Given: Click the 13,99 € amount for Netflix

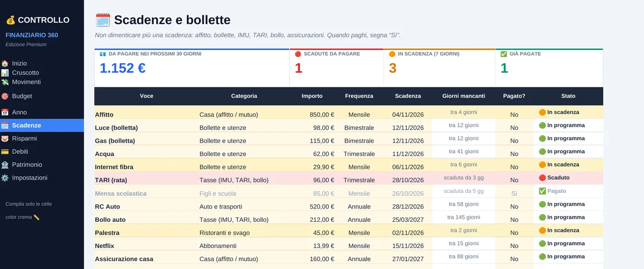Looking at the screenshot, I should coord(324,246).
